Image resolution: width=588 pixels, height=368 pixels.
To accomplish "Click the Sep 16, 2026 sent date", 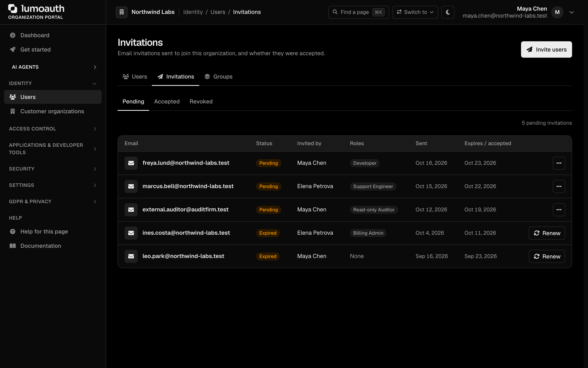I will (432, 256).
